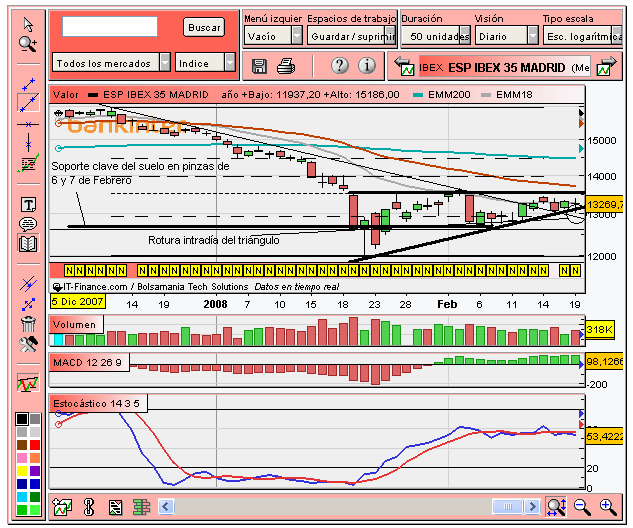Open Guardar / suprimir workspace dropdown
The width and height of the screenshot is (633, 528).
coord(351,36)
